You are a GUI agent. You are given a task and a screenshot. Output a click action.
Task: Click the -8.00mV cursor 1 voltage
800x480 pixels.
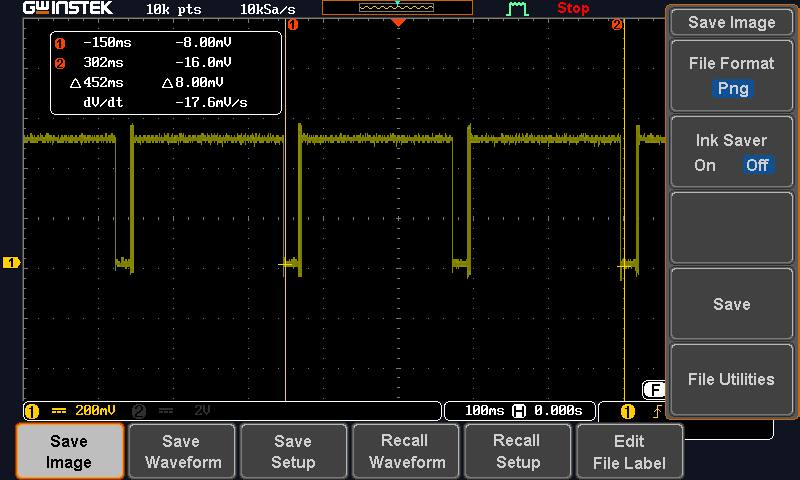pos(203,42)
